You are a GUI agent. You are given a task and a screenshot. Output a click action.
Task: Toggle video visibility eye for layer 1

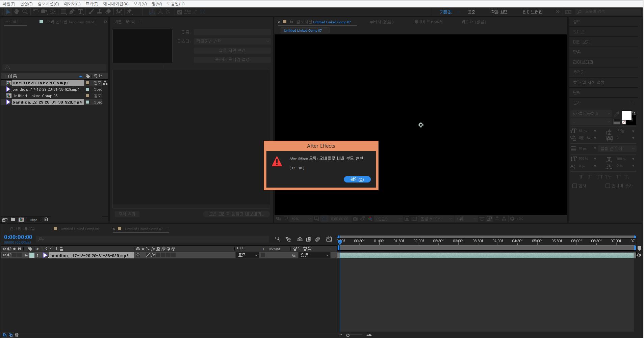pos(4,255)
